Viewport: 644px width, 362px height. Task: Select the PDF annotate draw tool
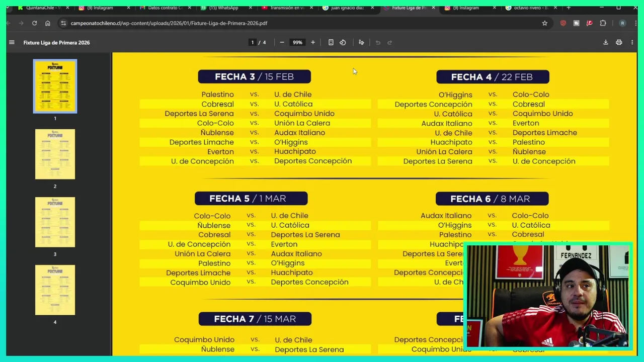361,42
